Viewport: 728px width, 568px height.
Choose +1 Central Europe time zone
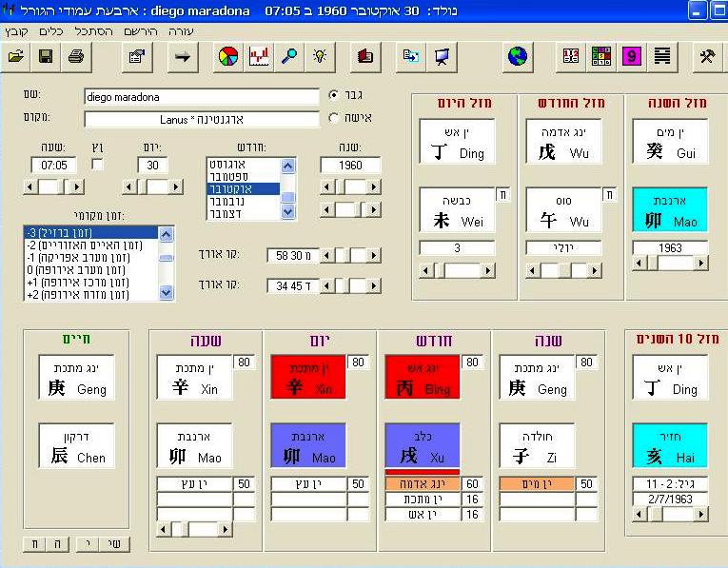(91, 283)
